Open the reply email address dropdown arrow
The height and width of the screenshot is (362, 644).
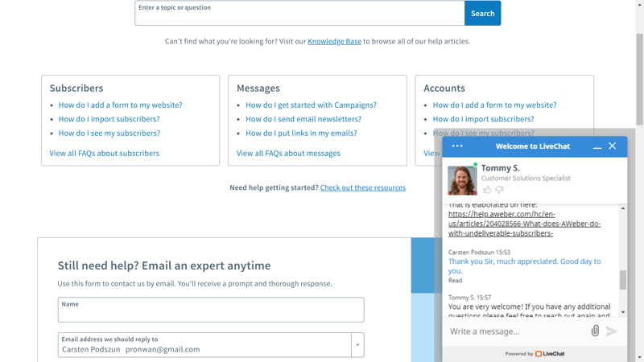click(x=357, y=345)
